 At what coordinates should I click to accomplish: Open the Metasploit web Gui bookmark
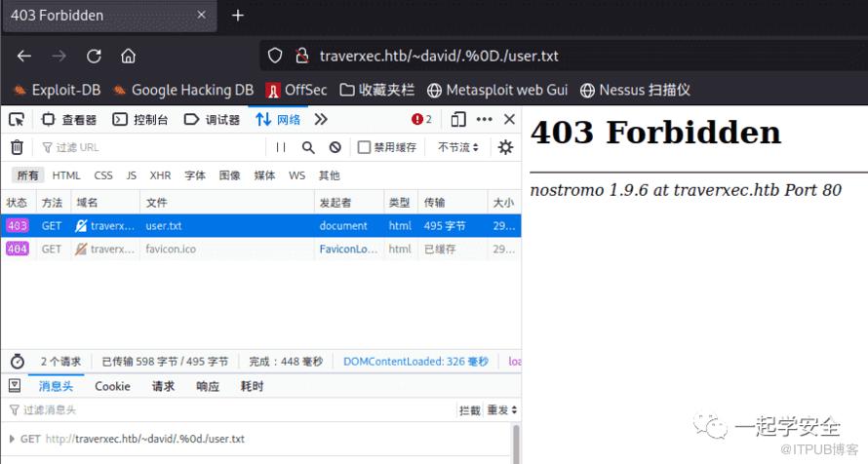[x=497, y=90]
